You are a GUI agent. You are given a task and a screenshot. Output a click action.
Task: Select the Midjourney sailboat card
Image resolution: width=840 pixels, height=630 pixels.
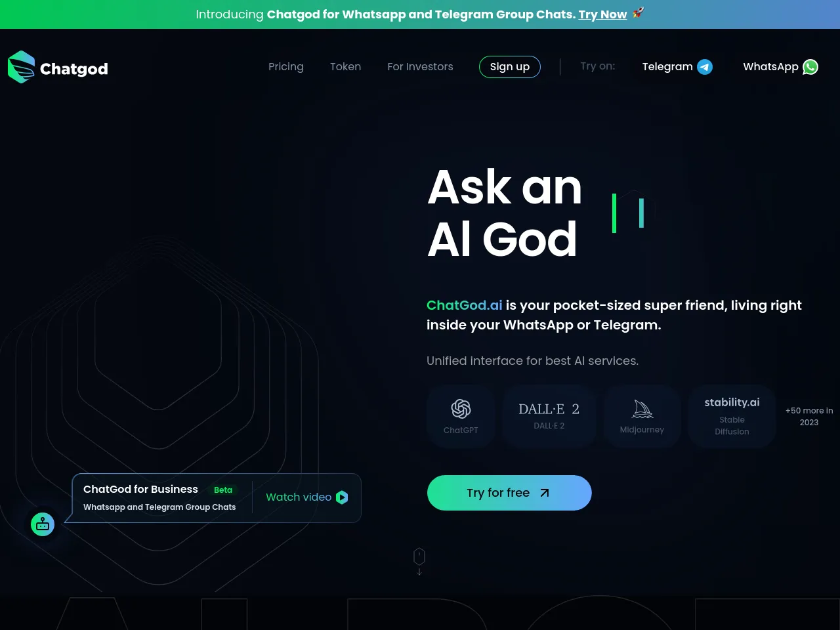pyautogui.click(x=642, y=417)
